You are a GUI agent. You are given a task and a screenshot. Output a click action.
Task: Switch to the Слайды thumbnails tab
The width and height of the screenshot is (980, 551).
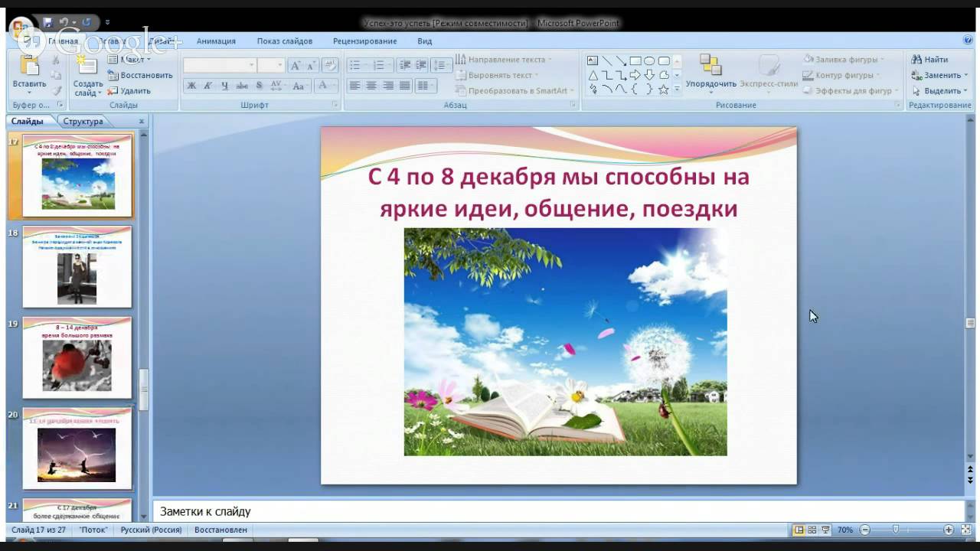[x=28, y=121]
